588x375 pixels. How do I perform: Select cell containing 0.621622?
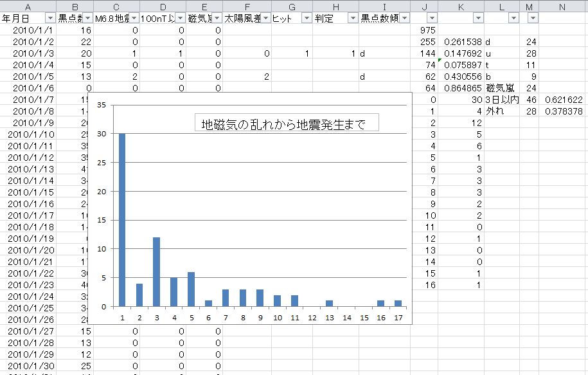(562, 100)
